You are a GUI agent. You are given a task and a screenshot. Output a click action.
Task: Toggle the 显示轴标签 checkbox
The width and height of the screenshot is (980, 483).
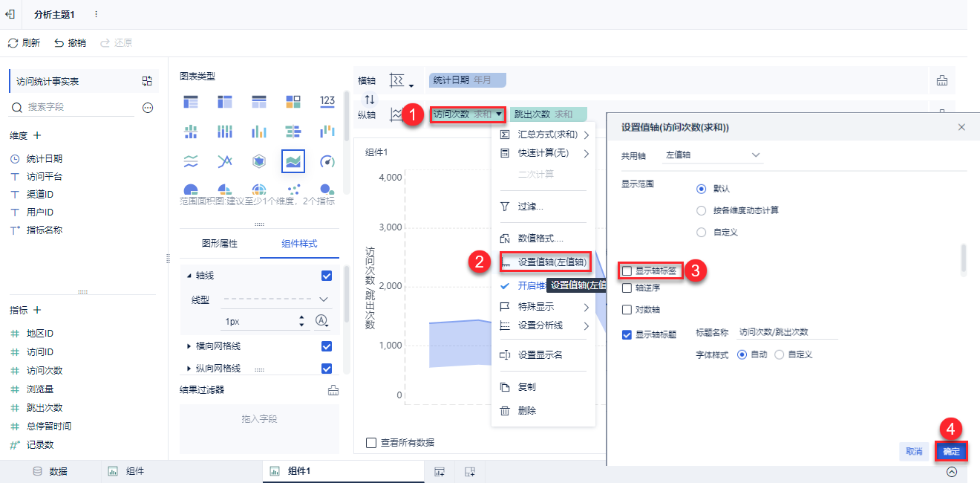coord(627,270)
